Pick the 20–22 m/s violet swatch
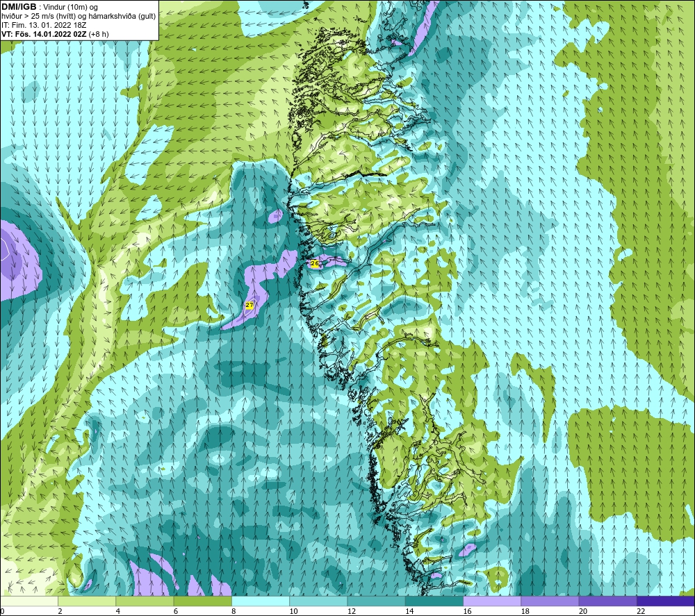This screenshot has width=695, height=616. pos(608,601)
